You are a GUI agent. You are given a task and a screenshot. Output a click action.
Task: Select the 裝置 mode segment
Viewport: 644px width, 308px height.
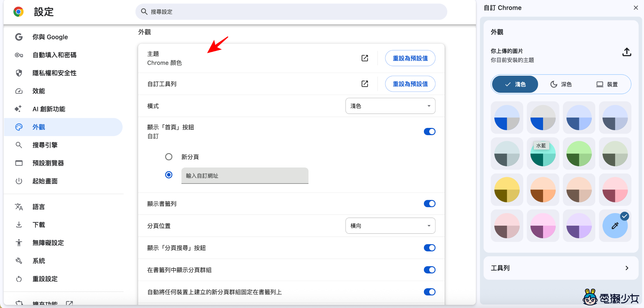pos(607,84)
